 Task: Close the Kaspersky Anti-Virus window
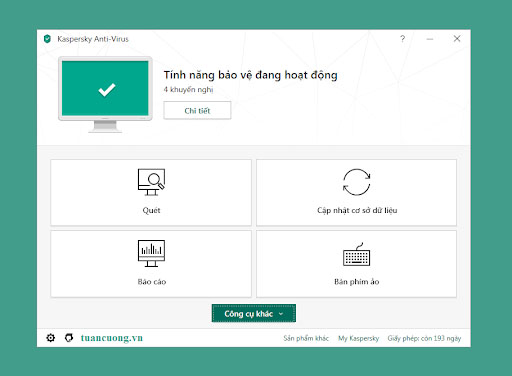(457, 39)
